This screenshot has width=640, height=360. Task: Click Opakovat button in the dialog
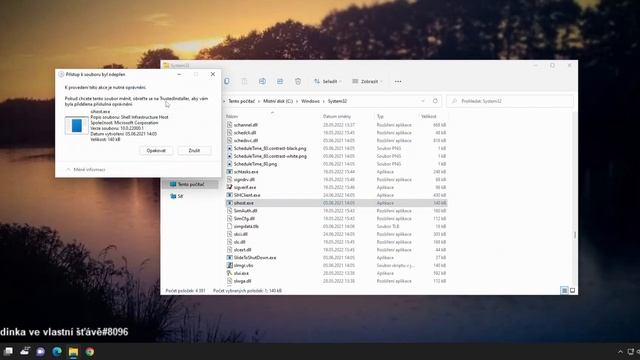click(156, 151)
